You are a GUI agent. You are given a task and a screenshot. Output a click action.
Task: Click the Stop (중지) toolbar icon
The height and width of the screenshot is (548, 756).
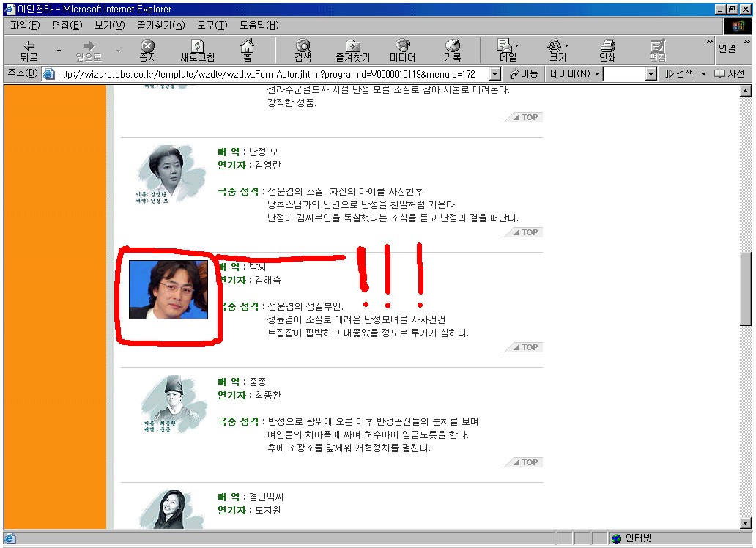pos(147,50)
